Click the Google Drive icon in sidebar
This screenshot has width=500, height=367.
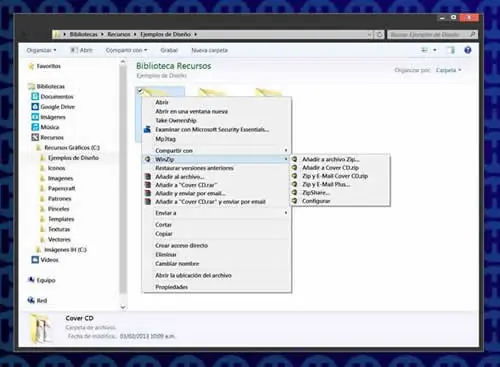point(35,107)
